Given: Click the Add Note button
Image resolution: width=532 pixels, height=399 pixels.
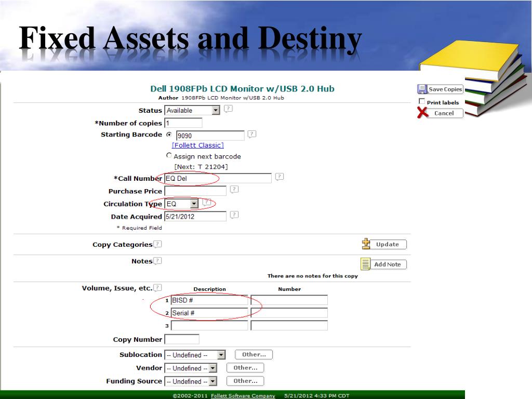Looking at the screenshot, I should [x=387, y=264].
